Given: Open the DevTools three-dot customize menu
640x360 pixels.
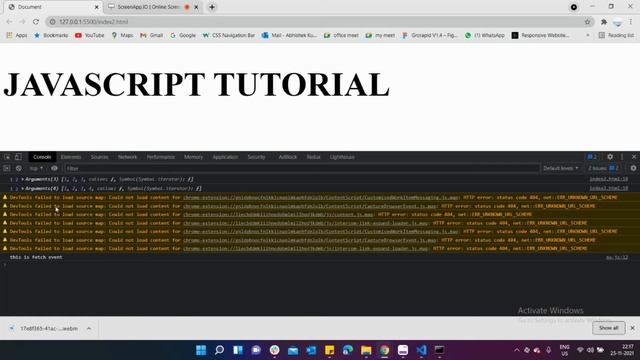Looking at the screenshot, I should pyautogui.click(x=622, y=157).
